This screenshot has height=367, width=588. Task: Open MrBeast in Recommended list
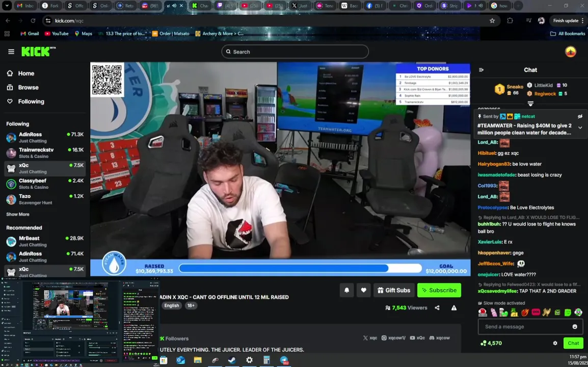[45, 241]
